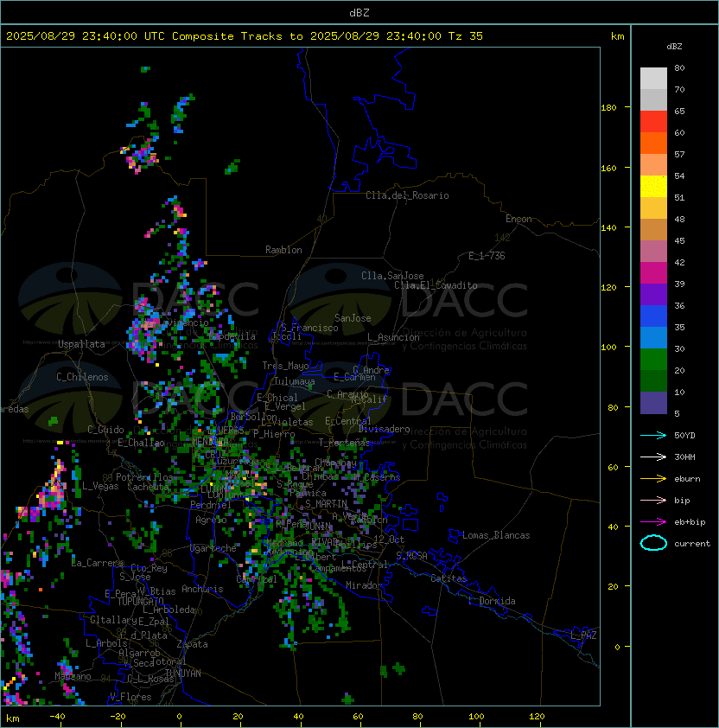Viewport: 719px width, 728px height.
Task: Click the L_PAZ map label
Action: click(x=583, y=635)
